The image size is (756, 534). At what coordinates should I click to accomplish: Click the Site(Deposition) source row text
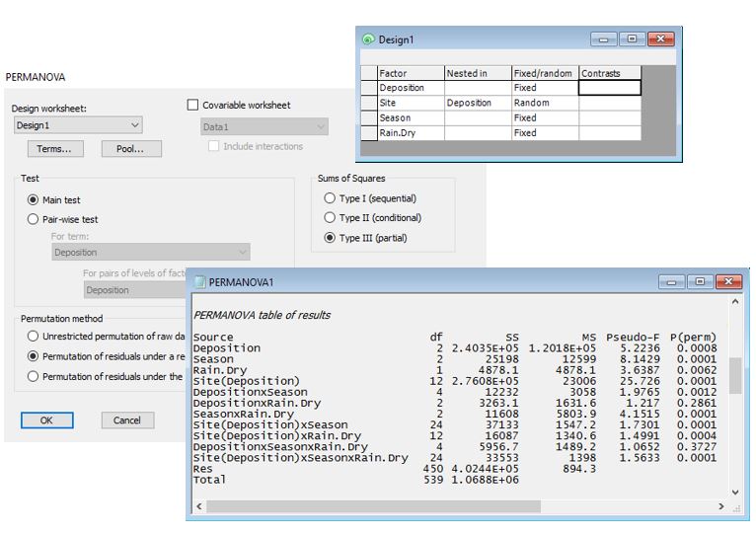pos(247,381)
